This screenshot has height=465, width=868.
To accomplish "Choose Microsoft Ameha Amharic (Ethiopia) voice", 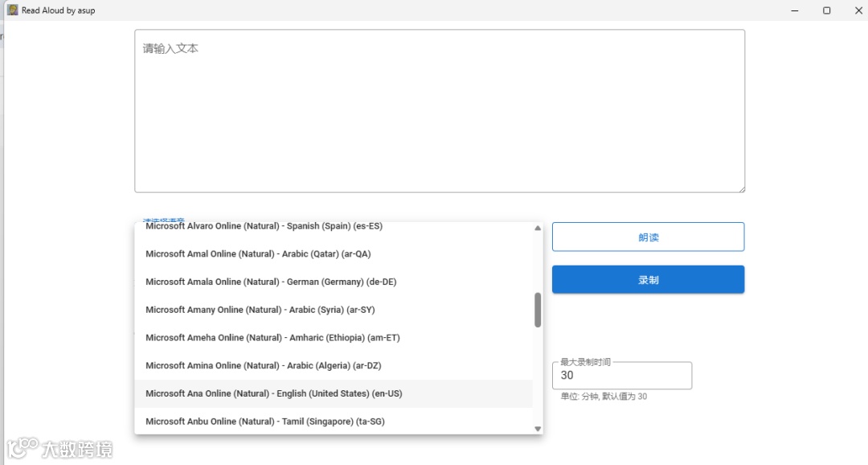I will tap(334, 338).
